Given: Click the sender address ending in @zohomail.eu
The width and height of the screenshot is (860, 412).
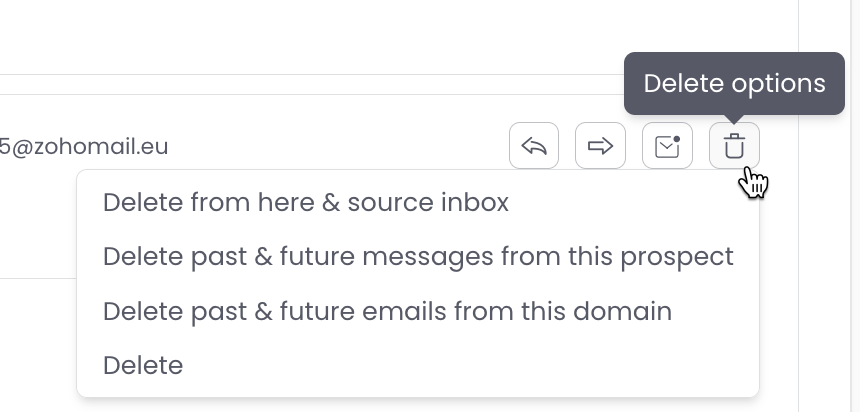Looking at the screenshot, I should (84, 147).
